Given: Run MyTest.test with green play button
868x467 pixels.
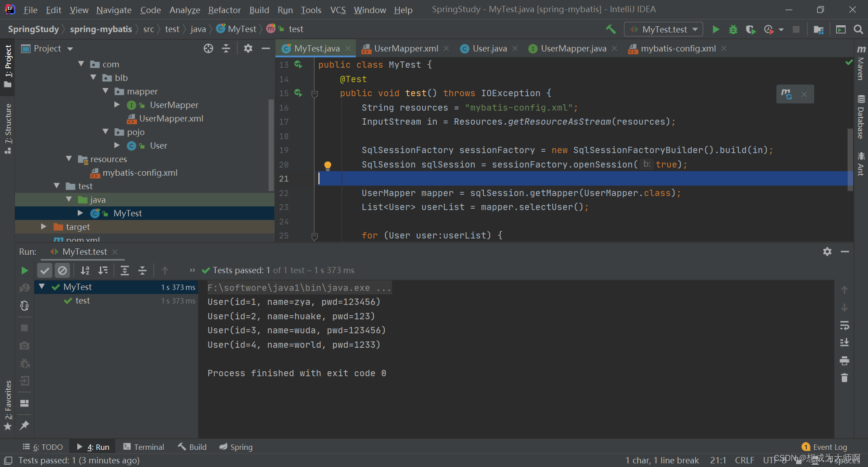Looking at the screenshot, I should coord(716,29).
